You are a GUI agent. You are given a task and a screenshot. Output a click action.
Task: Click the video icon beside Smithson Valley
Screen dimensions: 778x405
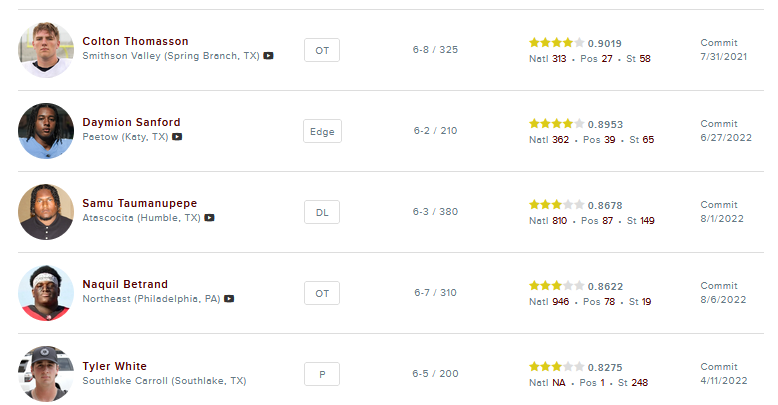coord(269,56)
